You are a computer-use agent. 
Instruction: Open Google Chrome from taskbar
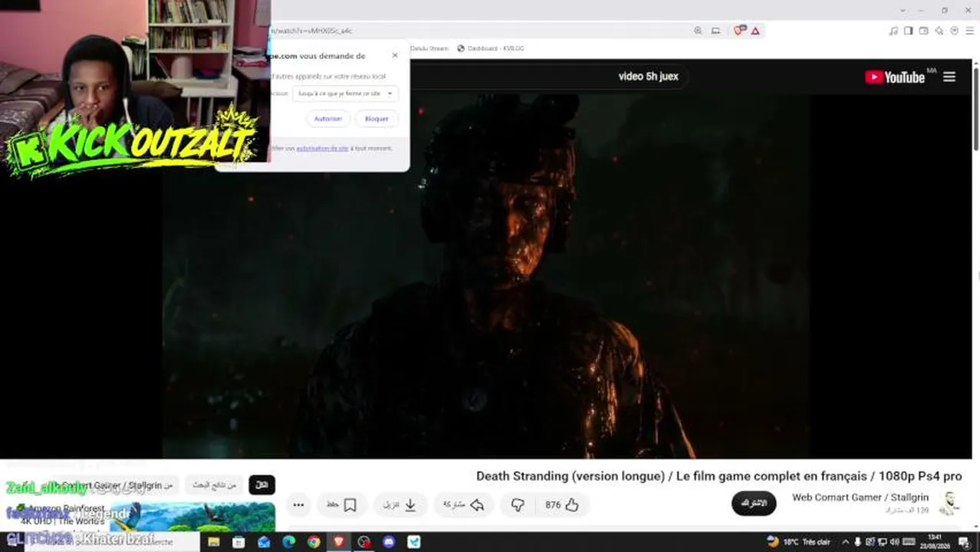(x=314, y=542)
